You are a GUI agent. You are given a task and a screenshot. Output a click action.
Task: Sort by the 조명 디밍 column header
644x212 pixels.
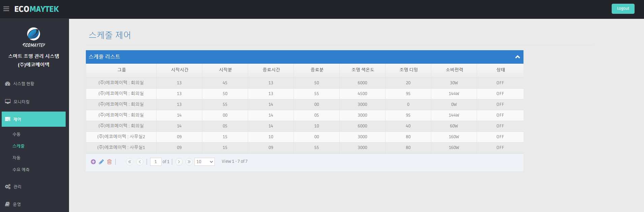point(408,70)
